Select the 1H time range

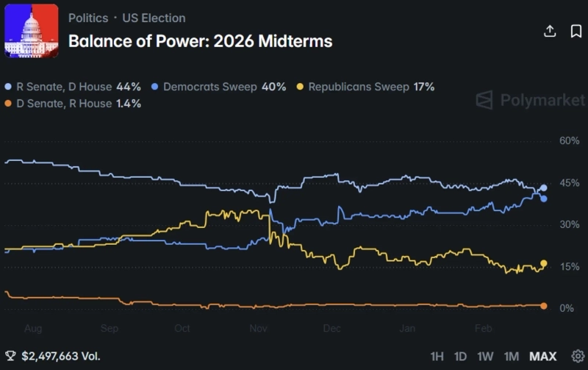click(x=437, y=356)
